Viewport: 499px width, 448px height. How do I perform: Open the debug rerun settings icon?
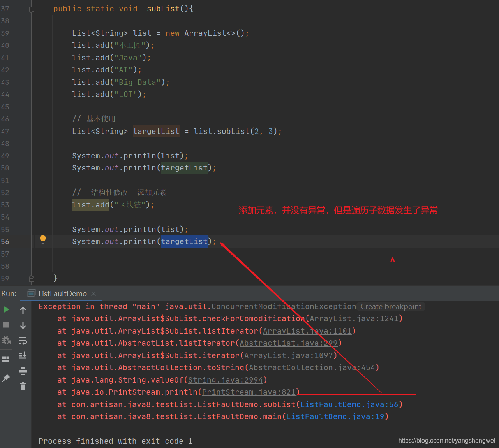[6, 340]
